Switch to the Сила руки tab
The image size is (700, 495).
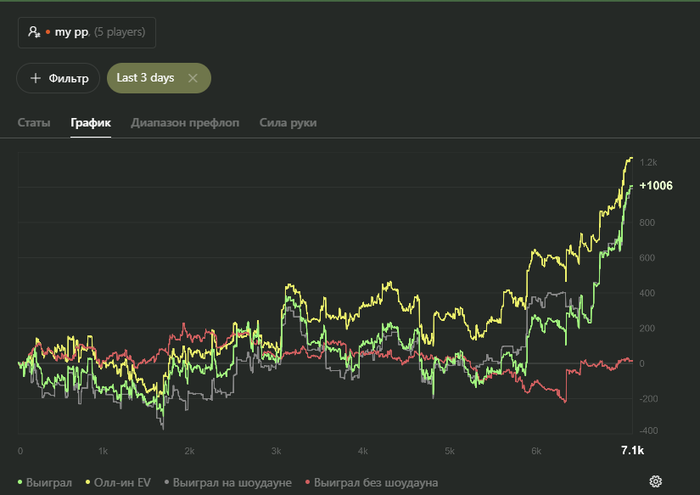pyautogui.click(x=288, y=123)
